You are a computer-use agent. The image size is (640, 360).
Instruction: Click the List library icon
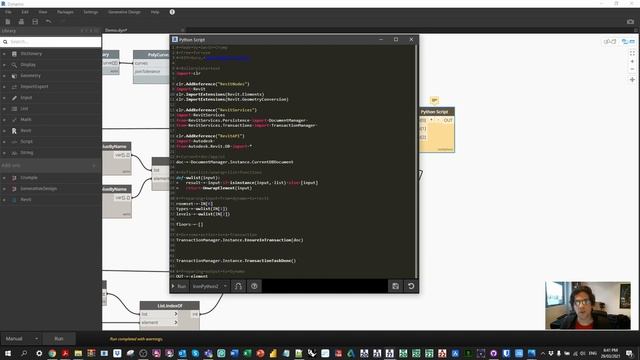tap(14, 109)
